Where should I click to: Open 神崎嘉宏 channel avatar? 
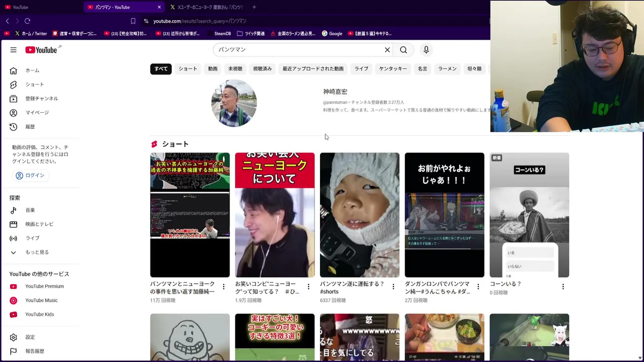click(234, 103)
